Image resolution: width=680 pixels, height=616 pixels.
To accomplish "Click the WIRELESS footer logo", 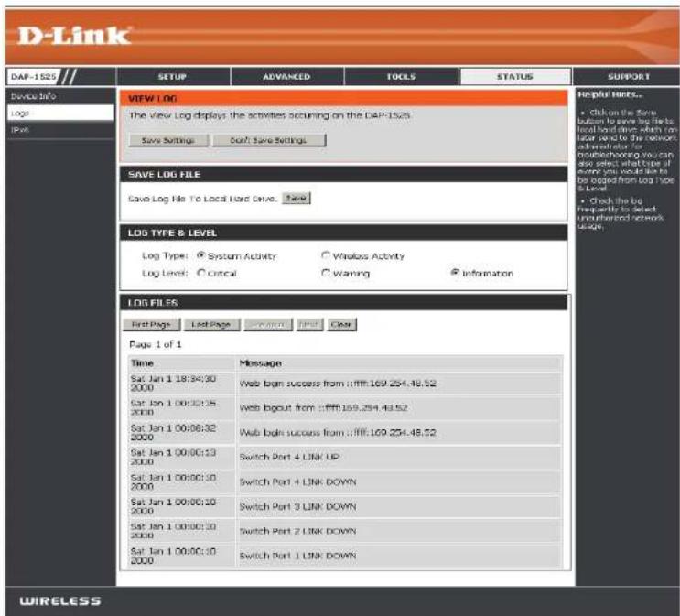I will pyautogui.click(x=60, y=601).
